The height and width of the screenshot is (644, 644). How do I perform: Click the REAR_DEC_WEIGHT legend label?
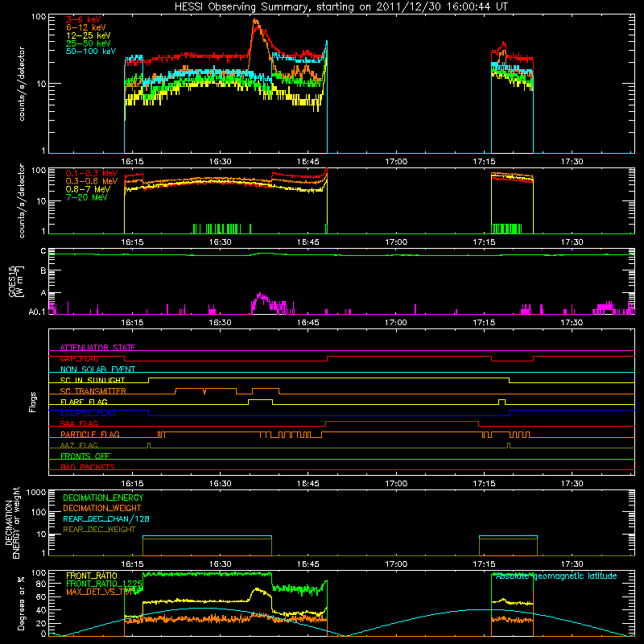(99, 530)
